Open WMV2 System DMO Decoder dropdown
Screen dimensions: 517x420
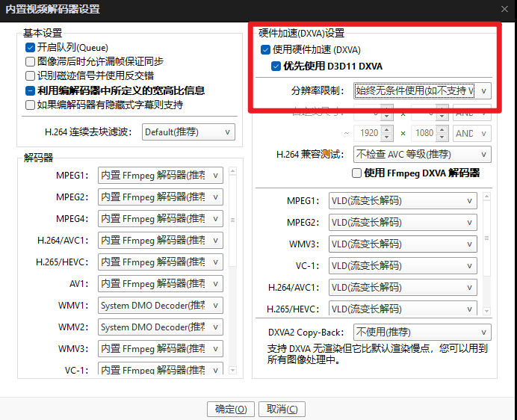[x=160, y=327]
